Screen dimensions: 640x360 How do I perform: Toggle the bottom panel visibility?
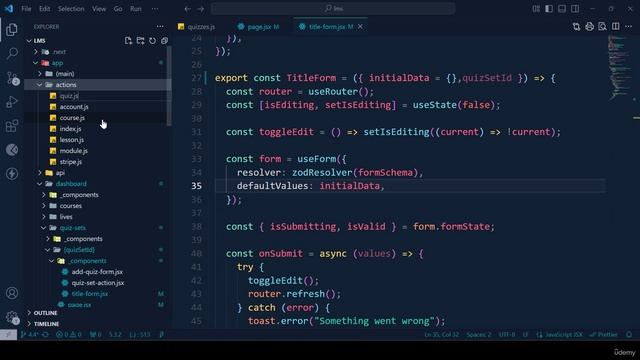point(562,9)
